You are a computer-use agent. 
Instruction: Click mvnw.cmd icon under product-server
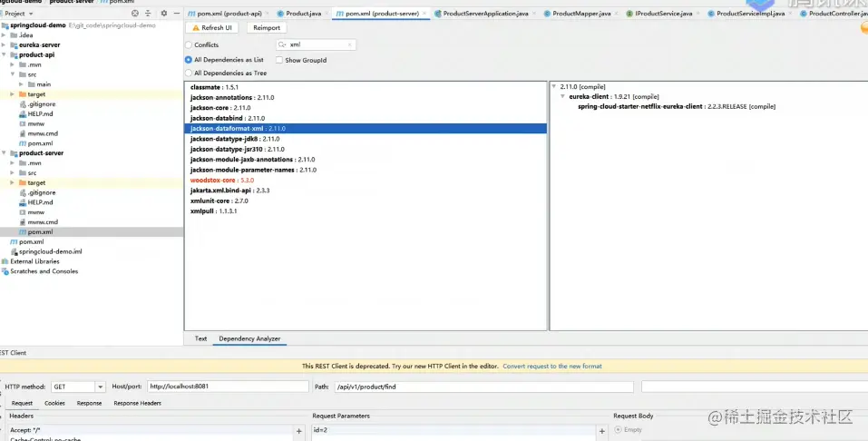click(23, 222)
